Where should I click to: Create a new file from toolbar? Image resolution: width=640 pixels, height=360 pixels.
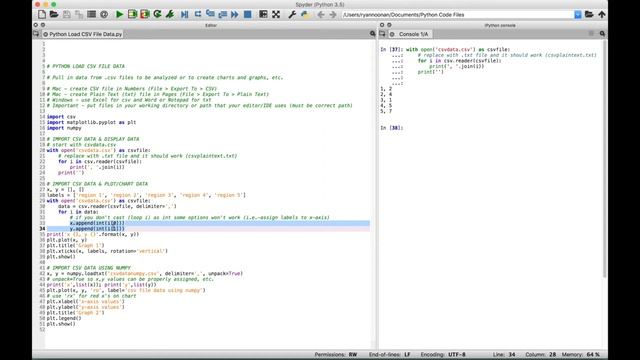pos(42,14)
